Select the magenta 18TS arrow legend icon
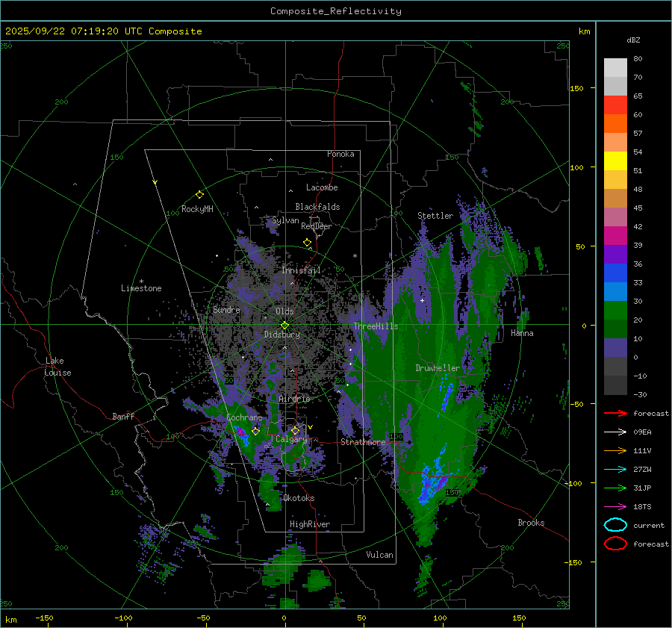This screenshot has width=672, height=628. [615, 506]
